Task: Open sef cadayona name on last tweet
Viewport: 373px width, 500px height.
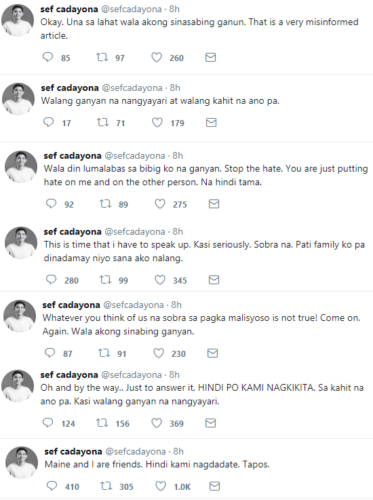Action: point(73,451)
